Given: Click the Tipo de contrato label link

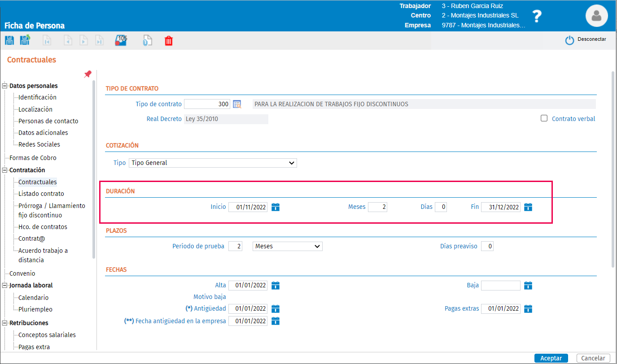Looking at the screenshot, I should (158, 104).
